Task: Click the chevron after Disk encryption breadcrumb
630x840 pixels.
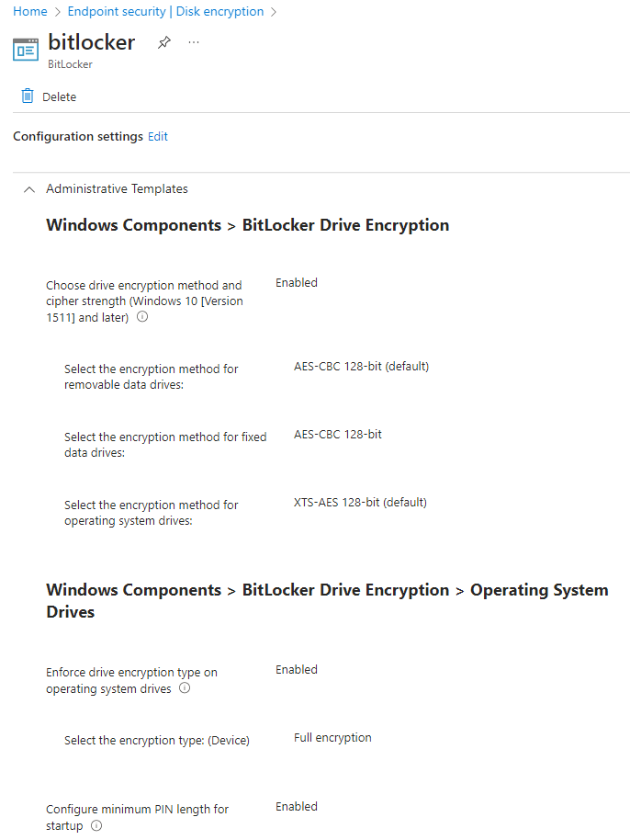Action: (273, 12)
